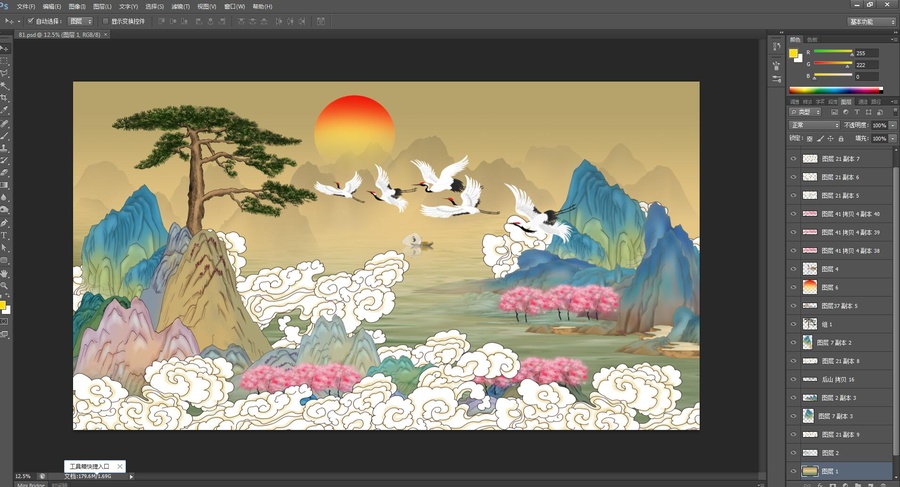Filter layers by type layer icon
Viewport: 900px width, 487px height.
point(856,112)
